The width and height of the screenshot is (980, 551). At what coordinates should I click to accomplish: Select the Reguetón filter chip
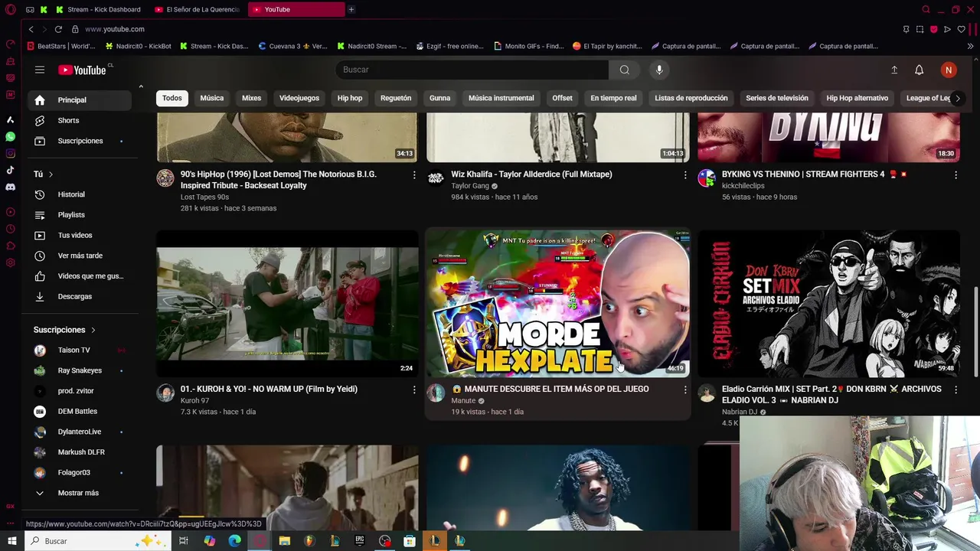point(396,98)
